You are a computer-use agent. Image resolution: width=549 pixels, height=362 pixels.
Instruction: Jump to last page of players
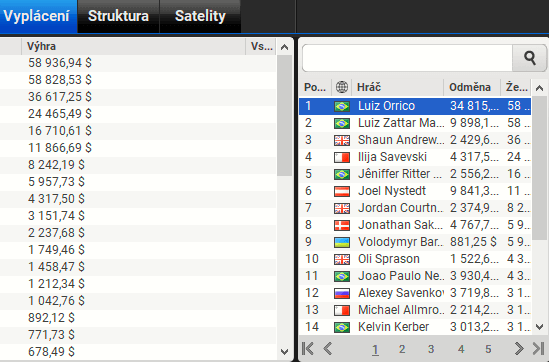click(538, 348)
